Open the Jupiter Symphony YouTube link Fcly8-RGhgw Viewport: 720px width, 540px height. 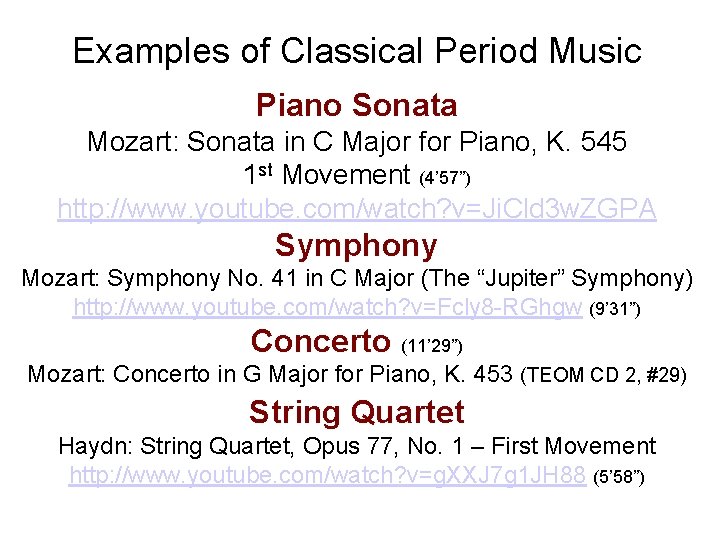click(x=327, y=307)
